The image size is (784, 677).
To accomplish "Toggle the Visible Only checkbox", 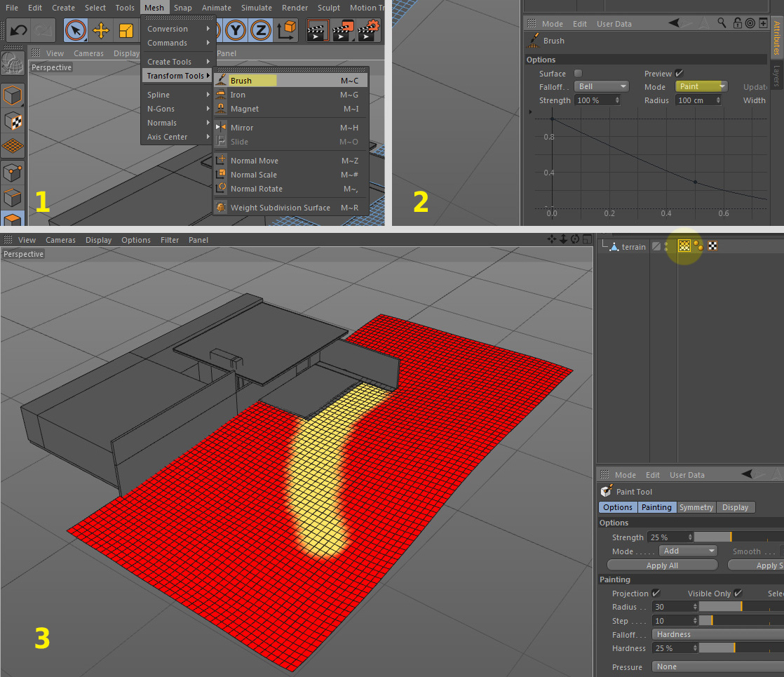I will 738,594.
